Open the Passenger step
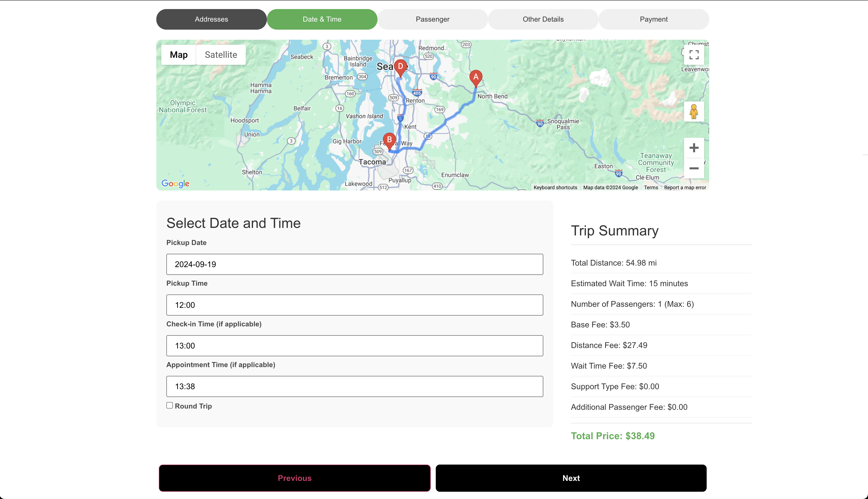Screen dimensions: 868x499 tap(432, 19)
